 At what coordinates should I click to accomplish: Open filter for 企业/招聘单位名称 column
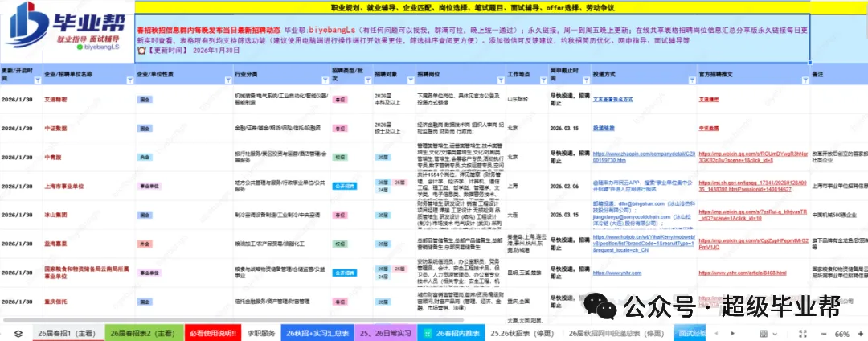[129, 80]
